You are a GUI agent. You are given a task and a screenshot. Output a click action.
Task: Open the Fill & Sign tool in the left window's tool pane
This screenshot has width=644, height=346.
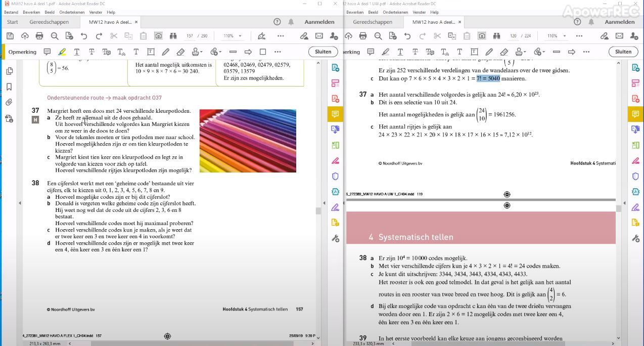coord(335,207)
